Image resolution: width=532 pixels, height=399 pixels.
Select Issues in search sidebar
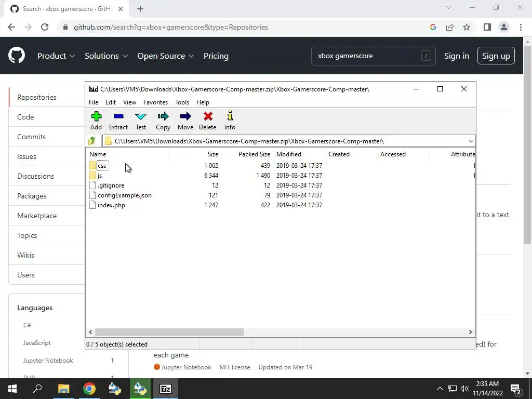(46, 156)
